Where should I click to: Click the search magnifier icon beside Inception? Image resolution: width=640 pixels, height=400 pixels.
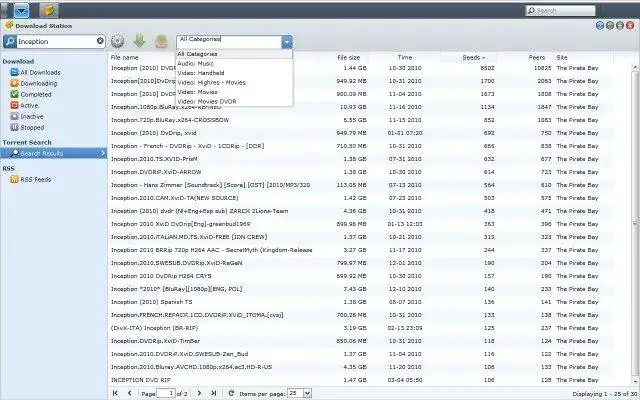(x=10, y=41)
